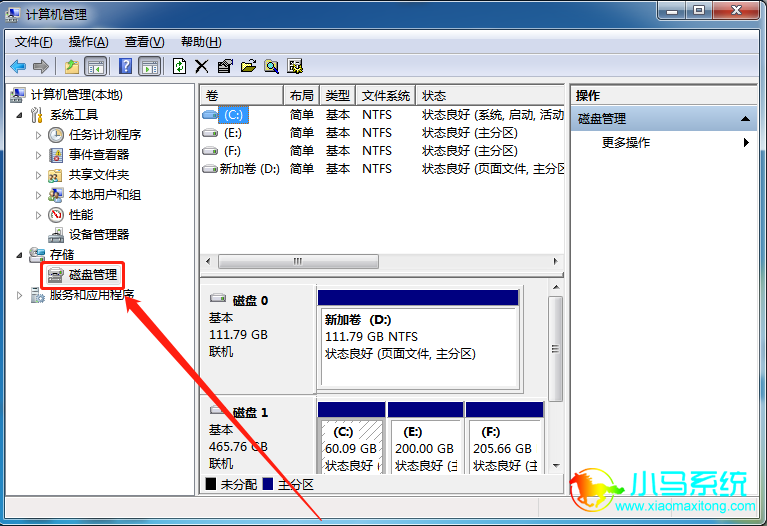Select 磁盘管理 in the tree
The height and width of the screenshot is (526, 767).
93,275
